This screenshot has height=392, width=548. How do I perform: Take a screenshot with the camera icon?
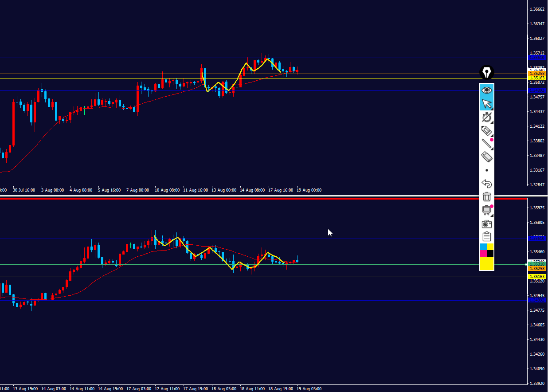point(487,223)
